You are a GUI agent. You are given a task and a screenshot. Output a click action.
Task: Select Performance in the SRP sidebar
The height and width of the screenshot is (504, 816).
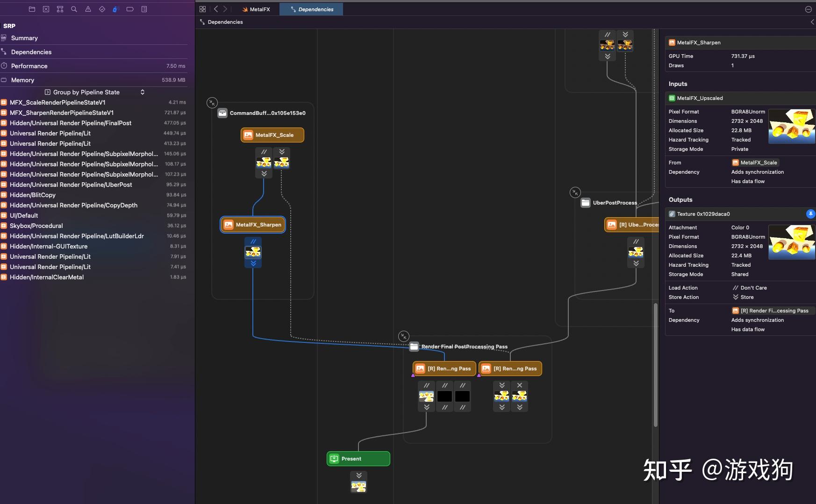point(93,66)
